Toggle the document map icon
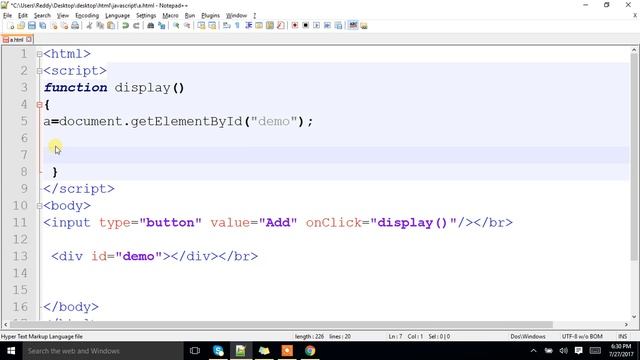Screen dimensions: 640x360 coord(270,26)
